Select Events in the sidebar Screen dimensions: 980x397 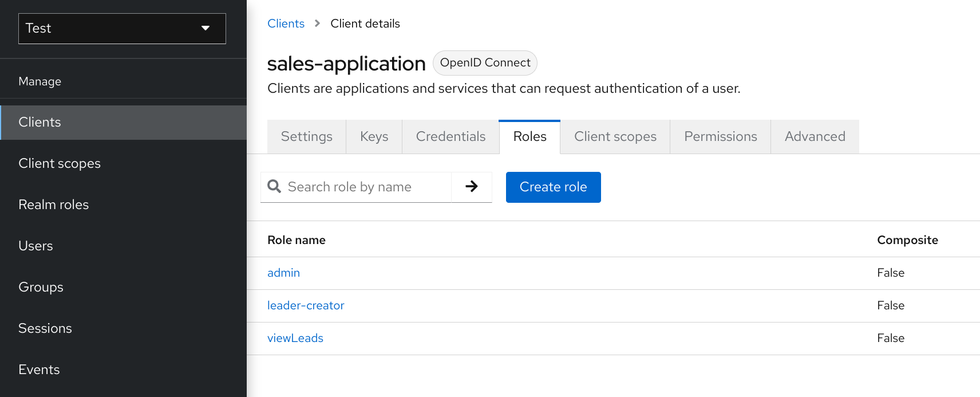[x=39, y=370]
